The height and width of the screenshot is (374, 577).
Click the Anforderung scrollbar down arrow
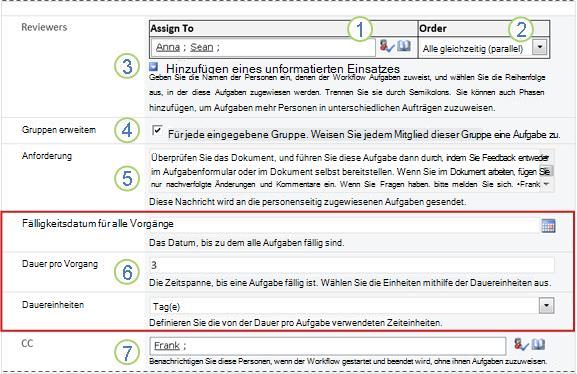click(x=546, y=184)
